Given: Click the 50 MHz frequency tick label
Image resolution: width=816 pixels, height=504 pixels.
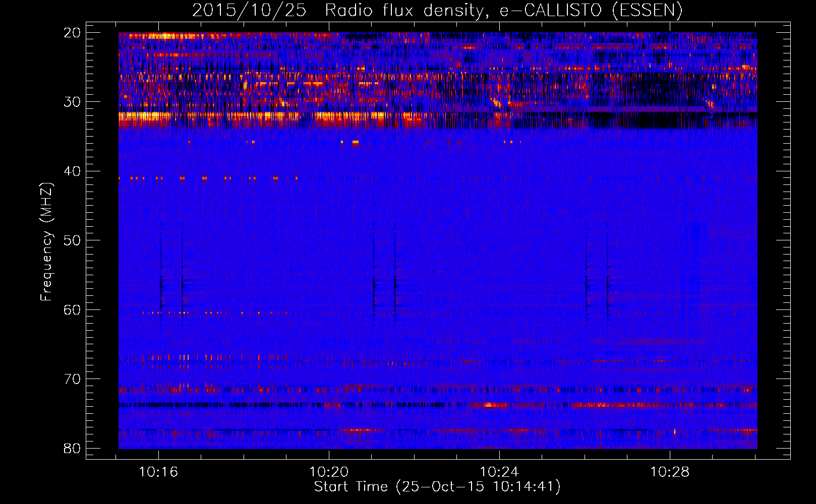Looking at the screenshot, I should click(x=72, y=240).
